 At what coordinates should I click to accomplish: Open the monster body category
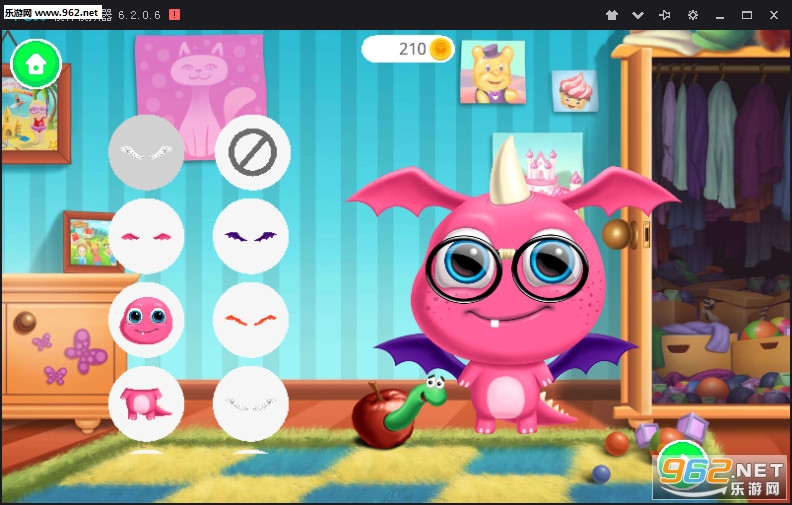coord(146,403)
